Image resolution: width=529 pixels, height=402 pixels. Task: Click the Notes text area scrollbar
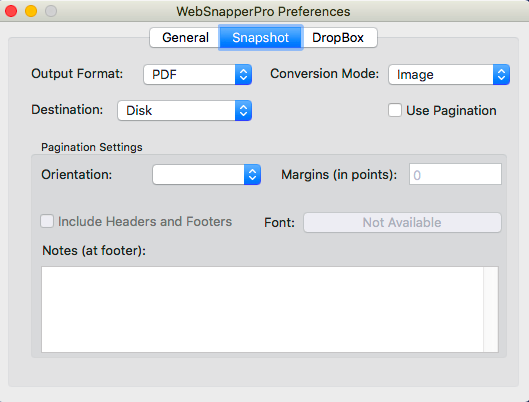tap(491, 309)
